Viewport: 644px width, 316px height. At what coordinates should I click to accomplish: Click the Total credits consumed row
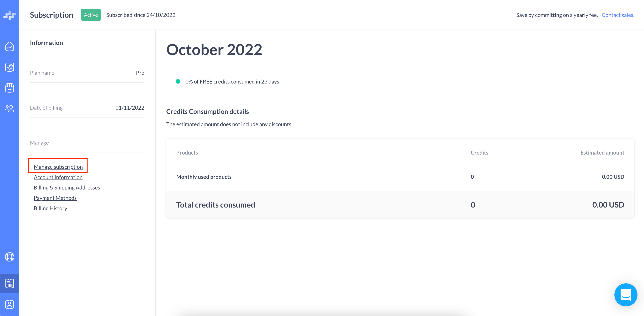click(x=400, y=205)
